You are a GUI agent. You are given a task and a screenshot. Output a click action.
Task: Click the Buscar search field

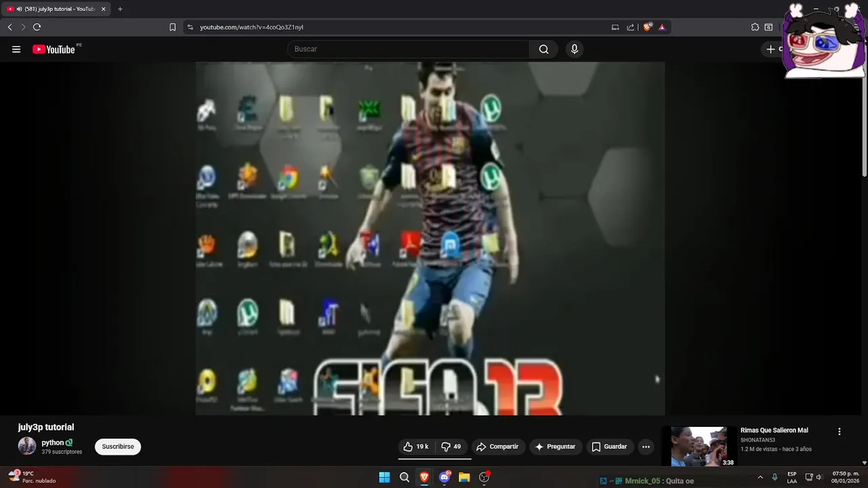coord(408,49)
